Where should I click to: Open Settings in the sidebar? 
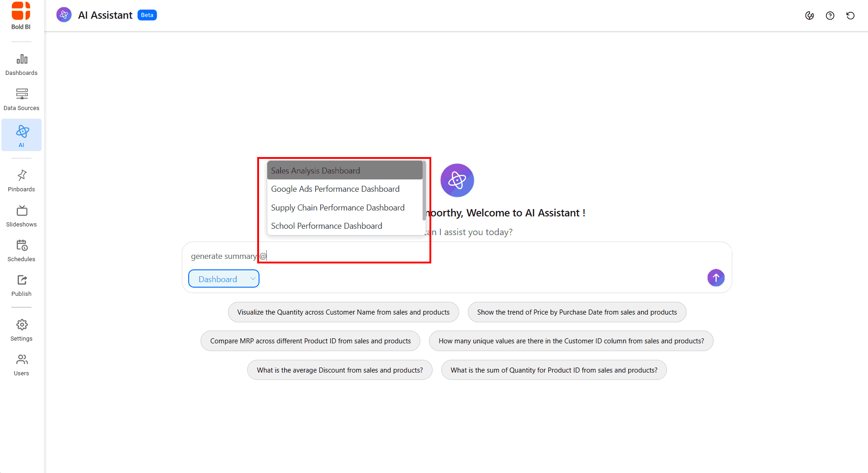tap(21, 331)
